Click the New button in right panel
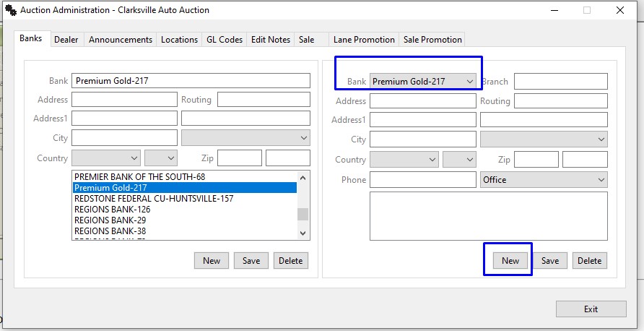 [x=510, y=261]
